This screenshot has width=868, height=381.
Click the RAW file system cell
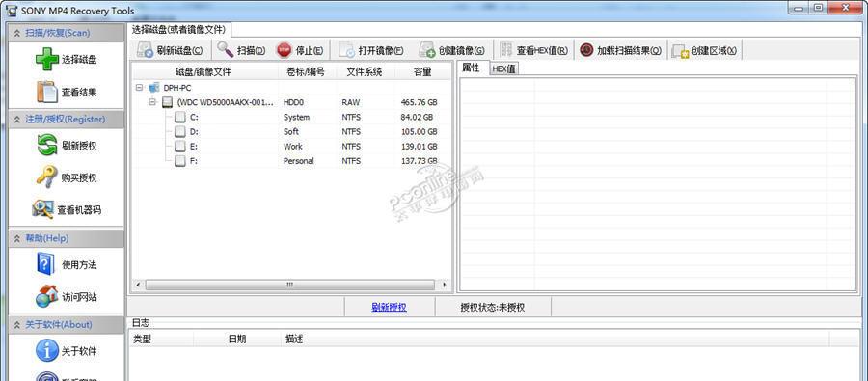pos(350,102)
